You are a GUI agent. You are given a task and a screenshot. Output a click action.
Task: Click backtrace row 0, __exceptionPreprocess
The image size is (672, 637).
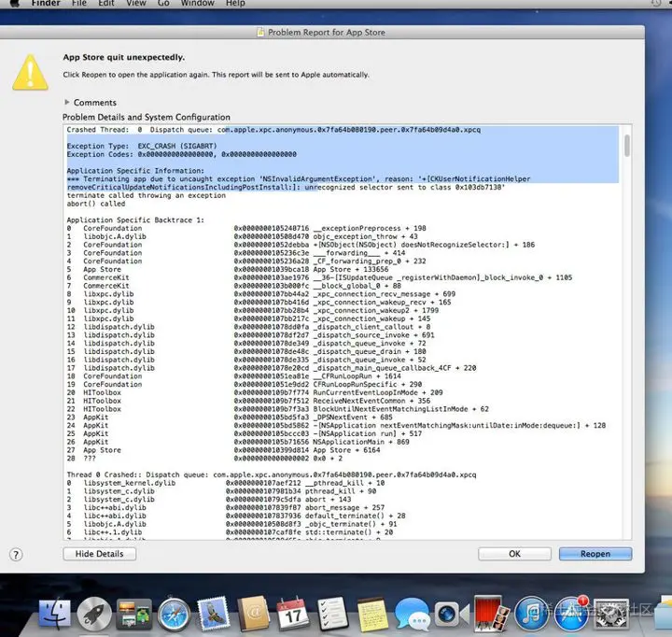tap(246, 228)
